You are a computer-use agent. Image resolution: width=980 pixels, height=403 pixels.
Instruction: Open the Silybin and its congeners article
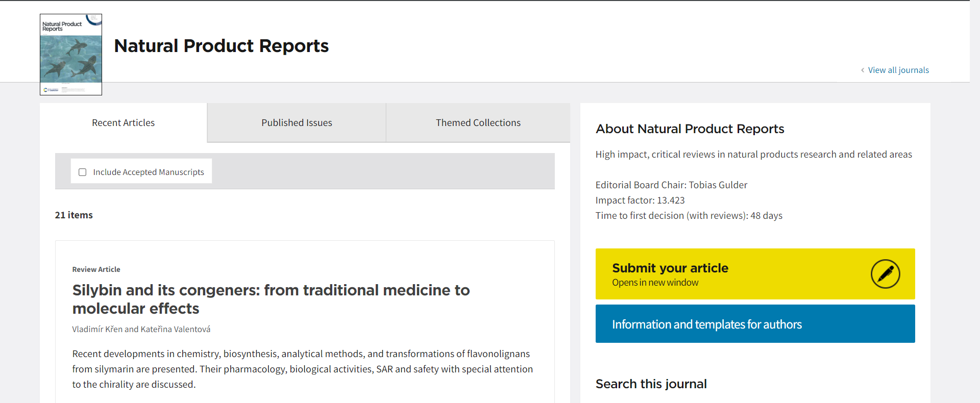(x=271, y=299)
